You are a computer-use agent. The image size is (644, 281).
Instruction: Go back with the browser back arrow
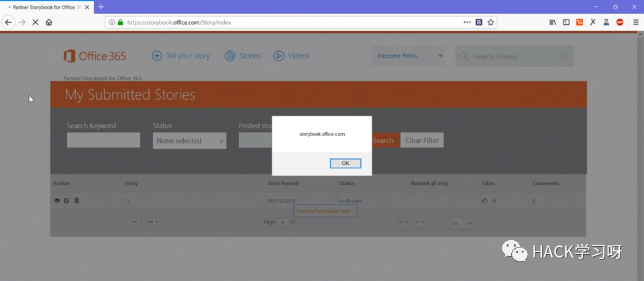click(8, 22)
